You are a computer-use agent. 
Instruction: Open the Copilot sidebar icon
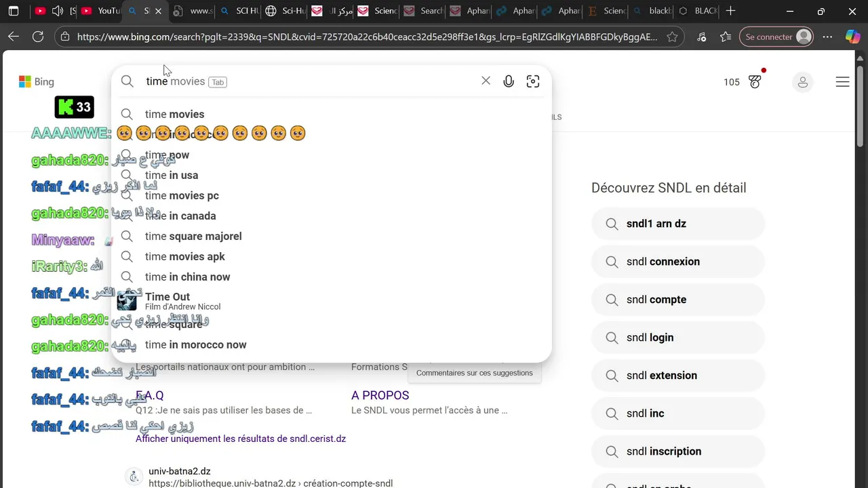click(852, 37)
